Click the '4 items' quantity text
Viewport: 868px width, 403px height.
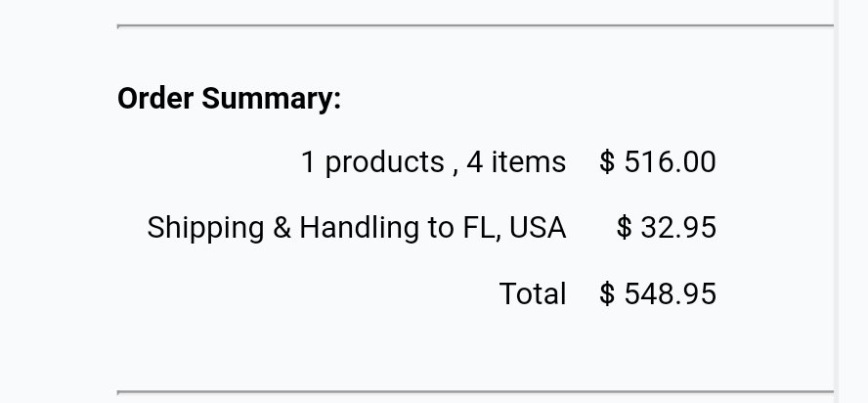point(516,162)
